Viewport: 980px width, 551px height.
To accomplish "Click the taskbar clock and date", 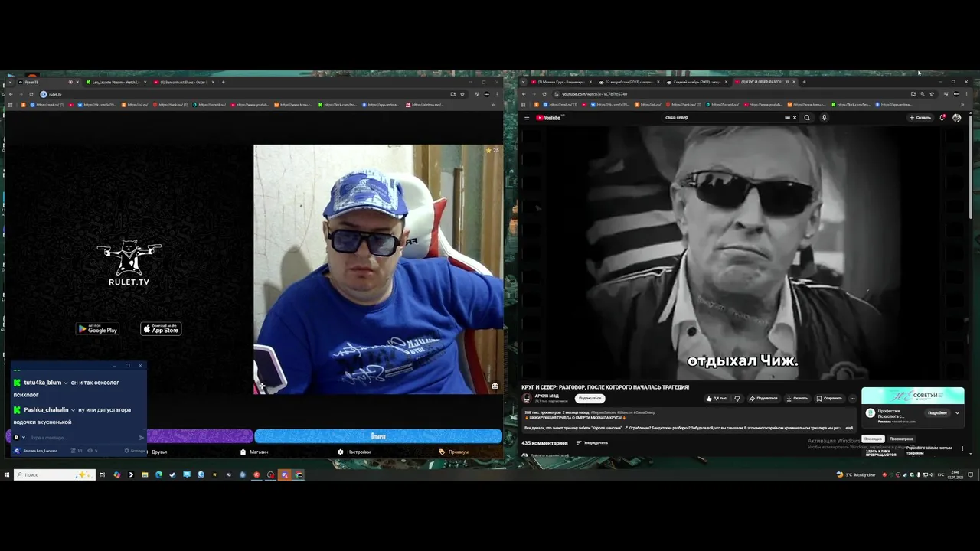I will pos(955,474).
